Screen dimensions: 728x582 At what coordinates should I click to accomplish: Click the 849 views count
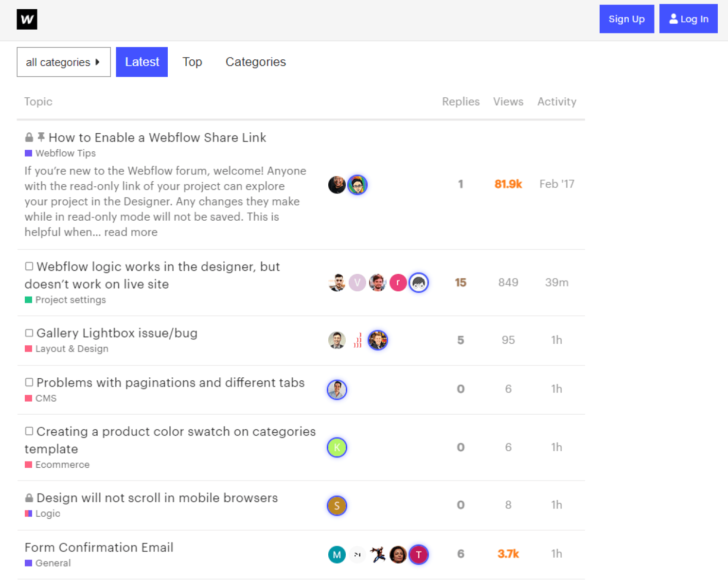click(x=508, y=282)
